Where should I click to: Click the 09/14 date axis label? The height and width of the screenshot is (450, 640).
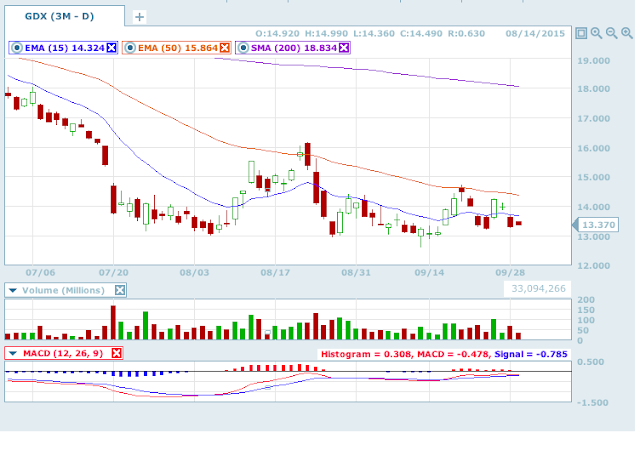pos(429,272)
